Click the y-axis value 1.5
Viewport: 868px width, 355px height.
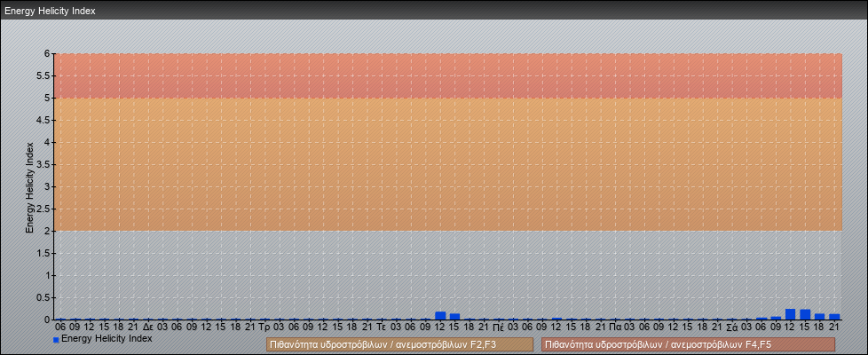(42, 253)
